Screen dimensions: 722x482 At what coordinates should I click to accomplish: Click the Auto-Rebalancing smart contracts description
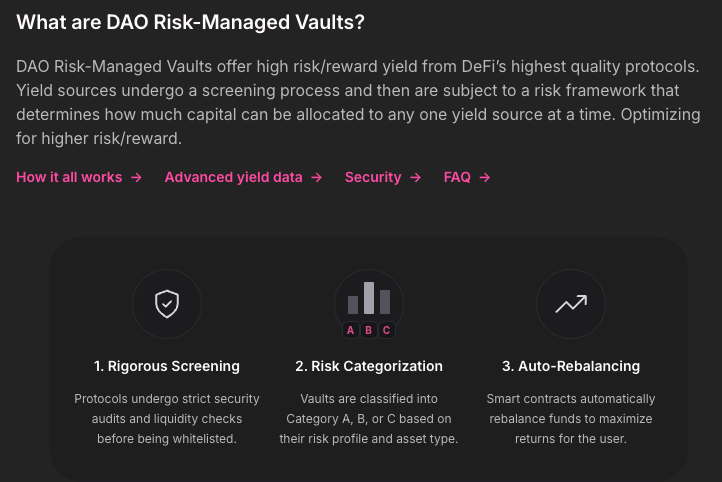click(x=571, y=418)
